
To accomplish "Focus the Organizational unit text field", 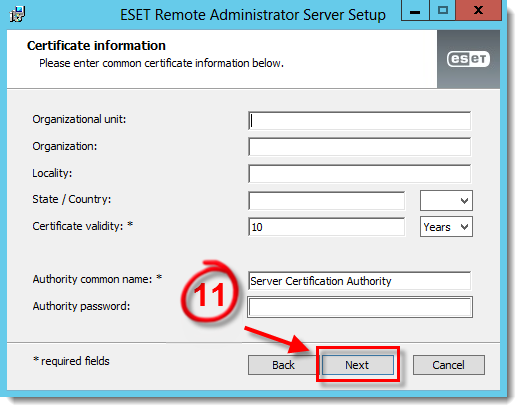I will (x=359, y=120).
